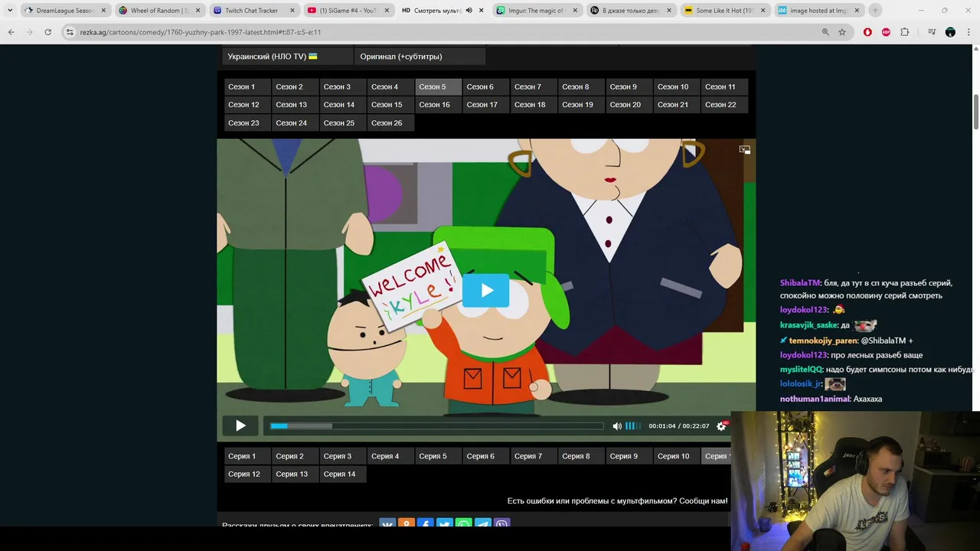Open the zoom magnifier in address bar
This screenshot has width=980, height=551.
click(x=825, y=32)
